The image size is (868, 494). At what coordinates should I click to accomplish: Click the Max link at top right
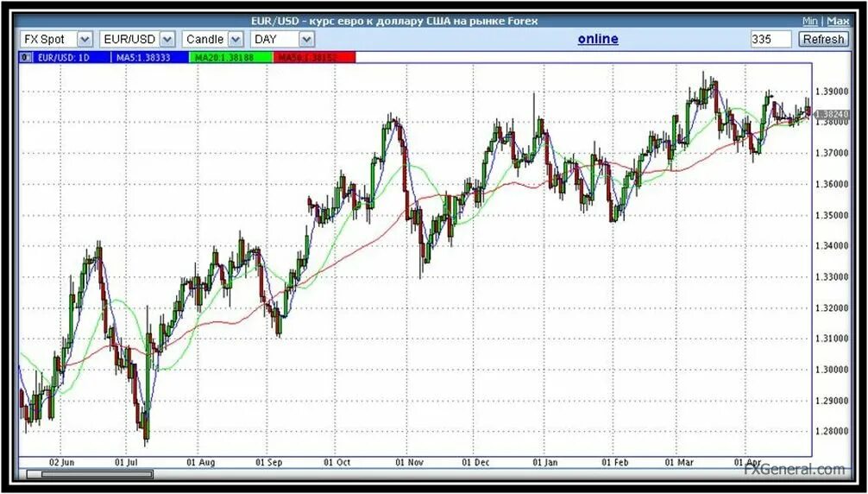click(x=838, y=21)
